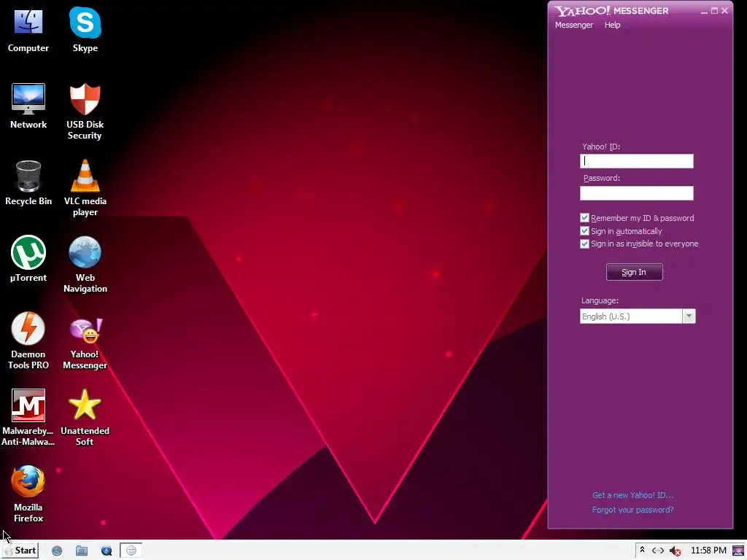747x560 pixels.
Task: Toggle the Sign in automatically checkbox
Action: tap(584, 231)
